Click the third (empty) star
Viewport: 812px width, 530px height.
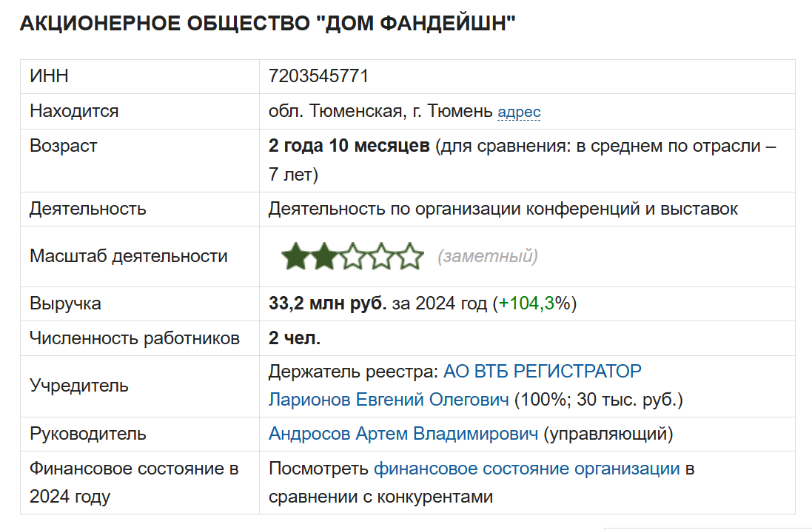click(352, 257)
